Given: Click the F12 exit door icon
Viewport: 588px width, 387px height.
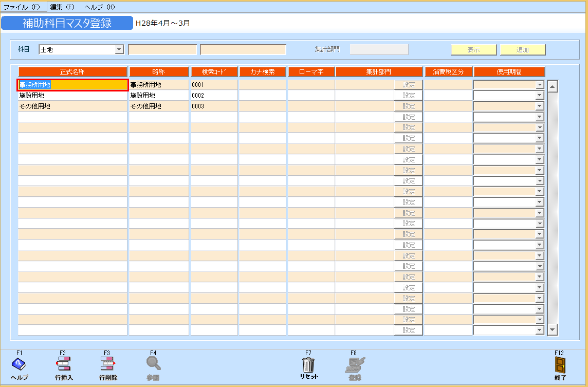Looking at the screenshot, I should click(560, 364).
